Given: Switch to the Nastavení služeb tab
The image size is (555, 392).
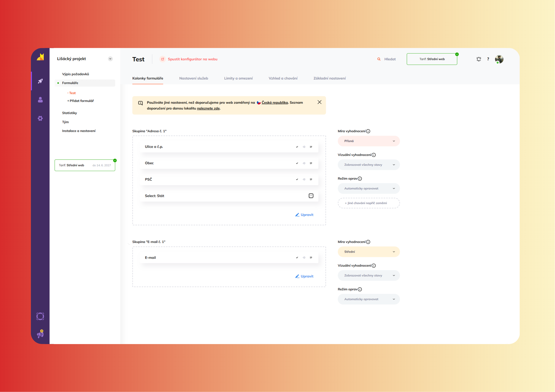Looking at the screenshot, I should (x=194, y=78).
